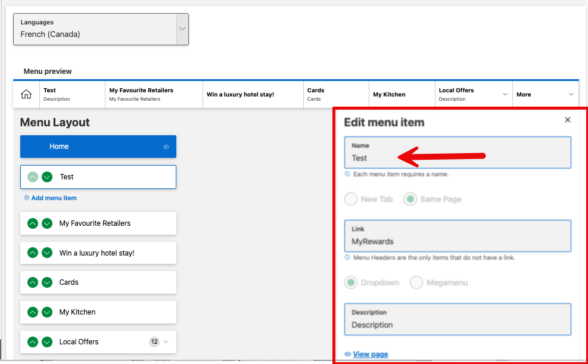Click the Name input field
The image size is (588, 364).
coord(458,153)
